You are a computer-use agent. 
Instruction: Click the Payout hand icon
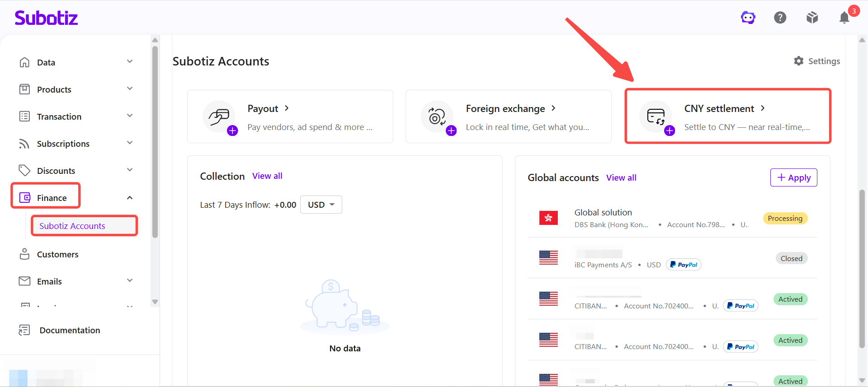coord(219,117)
